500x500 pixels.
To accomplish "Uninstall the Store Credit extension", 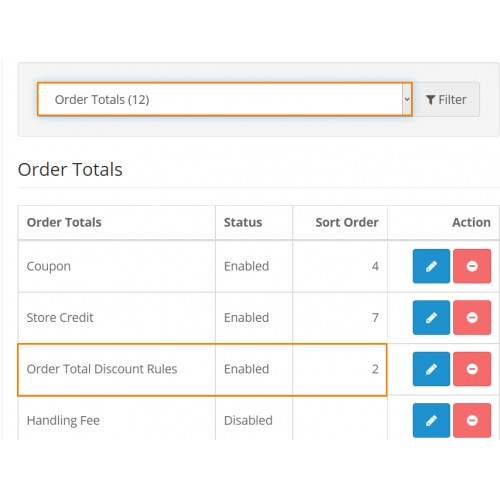I will coord(472,317).
